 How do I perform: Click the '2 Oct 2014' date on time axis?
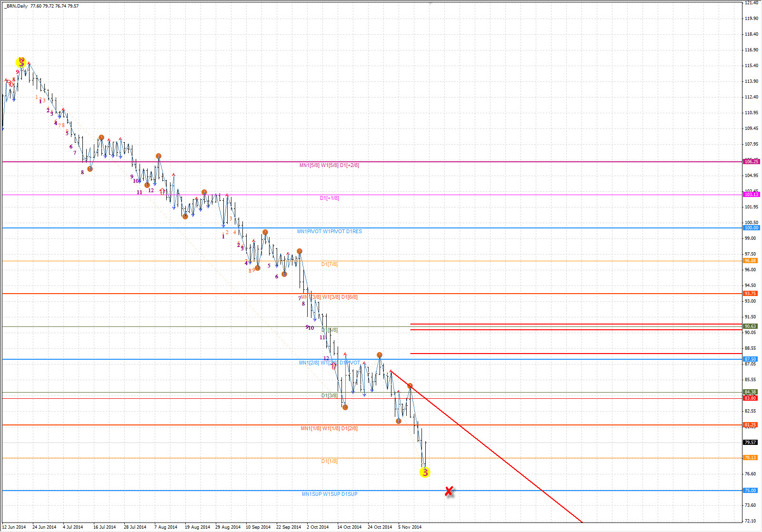(x=317, y=527)
